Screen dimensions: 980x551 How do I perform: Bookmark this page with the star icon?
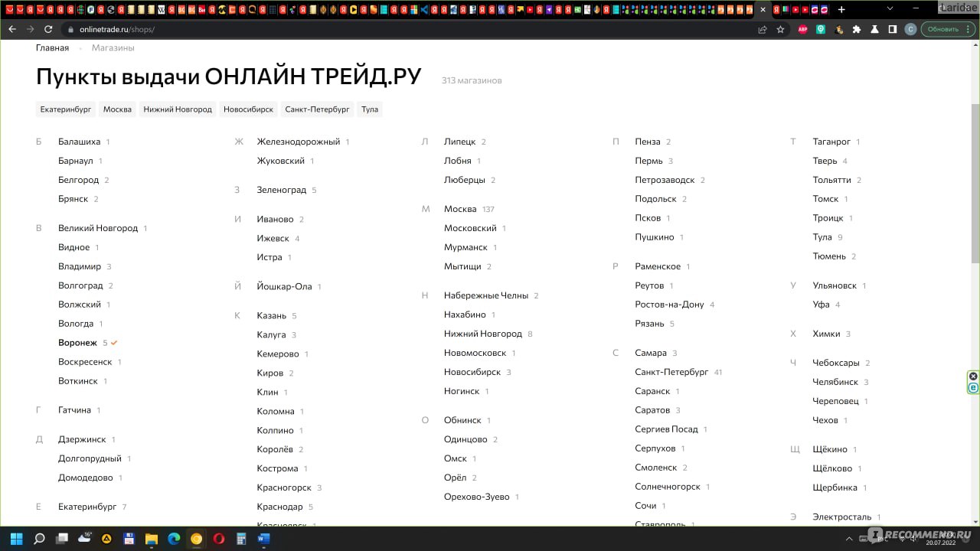click(780, 29)
